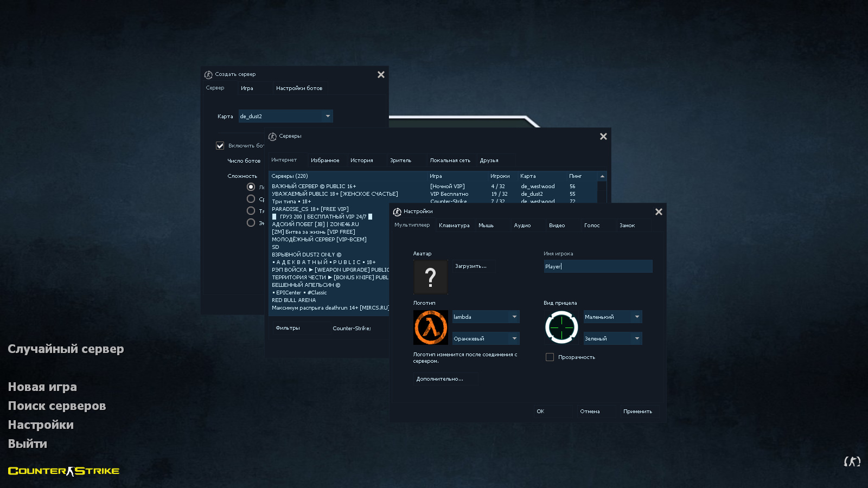
Task: Open the de_dust2 map dropdown
Action: click(x=327, y=116)
